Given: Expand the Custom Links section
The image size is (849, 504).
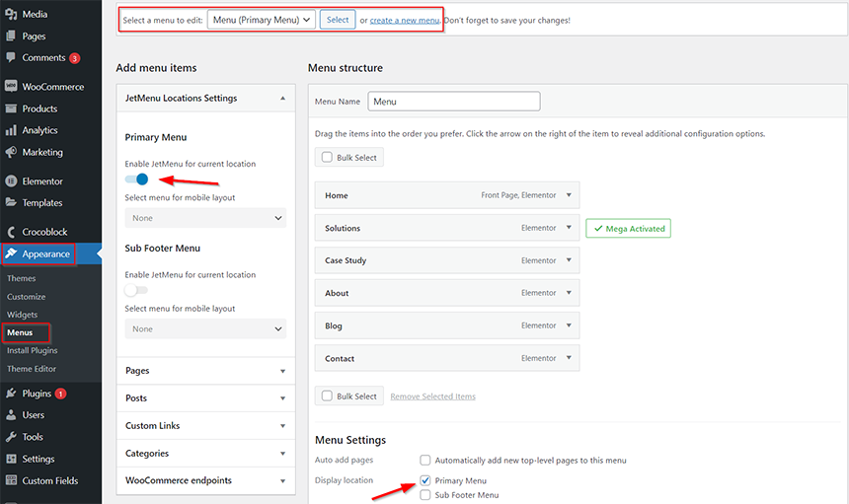Looking at the screenshot, I should (205, 425).
